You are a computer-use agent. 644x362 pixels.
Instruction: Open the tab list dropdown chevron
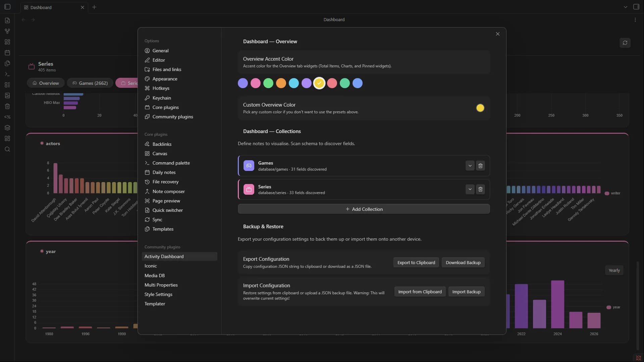point(625,7)
